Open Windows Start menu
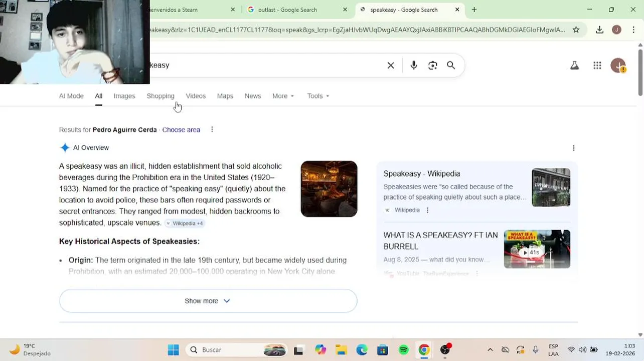644x361 pixels. (x=173, y=350)
